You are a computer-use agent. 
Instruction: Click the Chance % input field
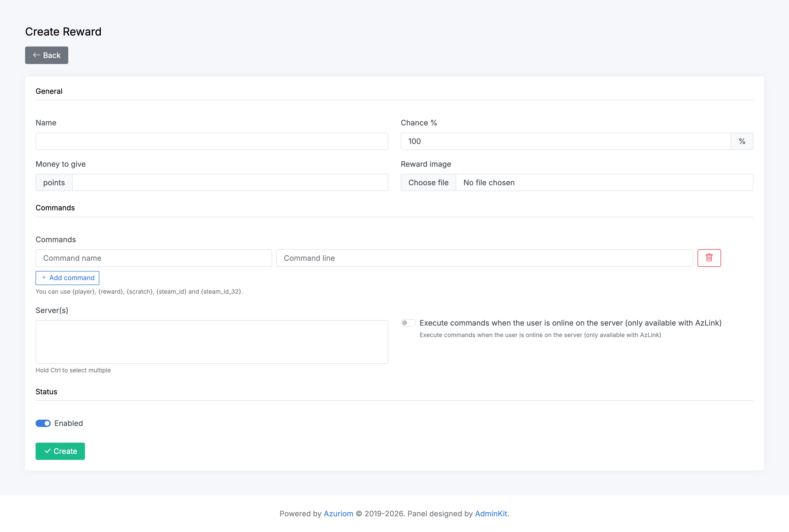point(565,141)
